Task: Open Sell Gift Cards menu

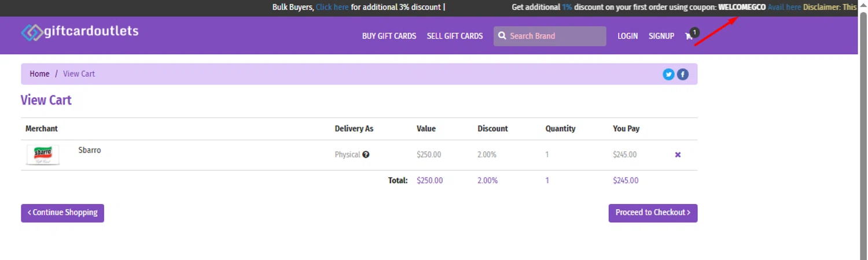Action: (455, 36)
